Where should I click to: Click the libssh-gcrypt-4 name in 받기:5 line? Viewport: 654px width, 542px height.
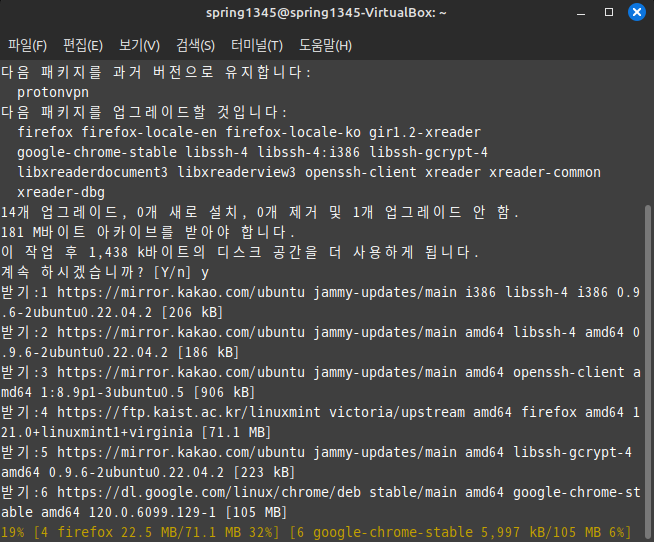pos(572,452)
